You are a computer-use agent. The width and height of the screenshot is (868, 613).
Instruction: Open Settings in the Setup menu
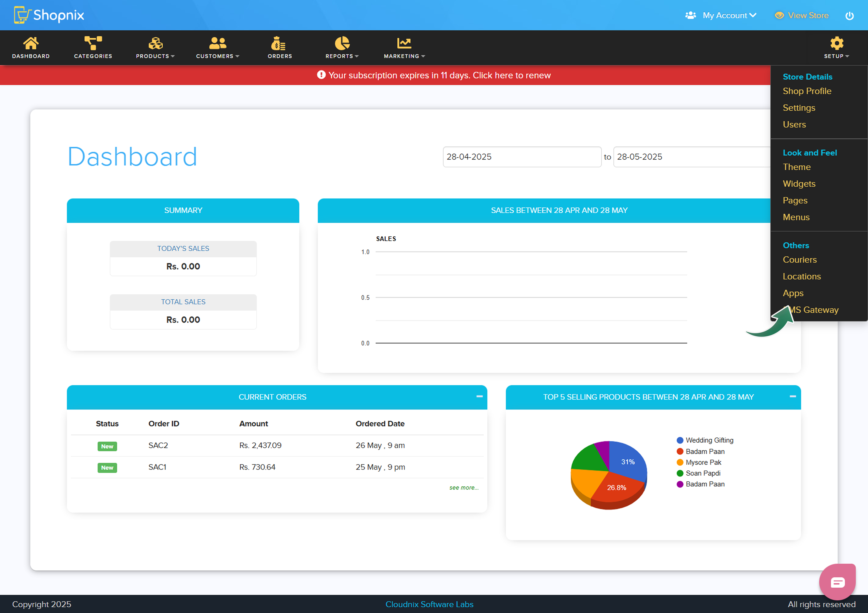tap(799, 108)
